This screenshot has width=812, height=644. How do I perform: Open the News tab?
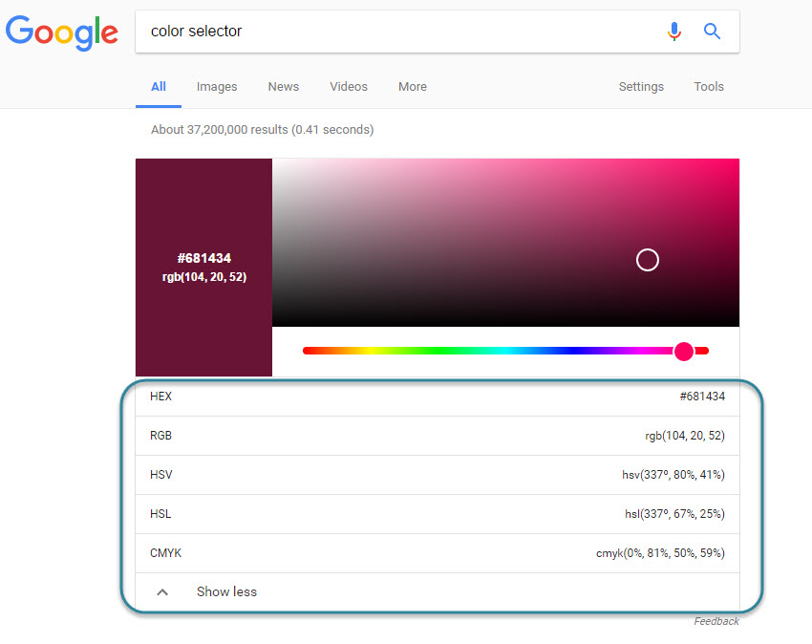[x=283, y=87]
